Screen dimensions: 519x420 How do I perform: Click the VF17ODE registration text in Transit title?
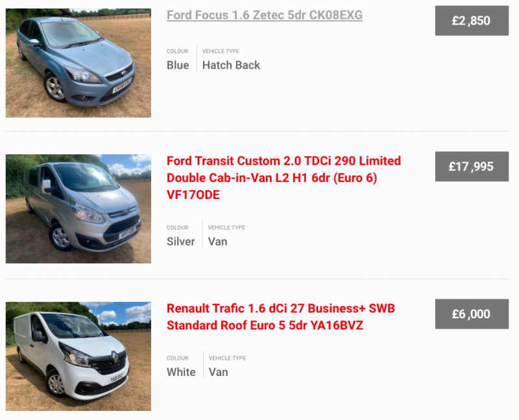click(x=193, y=195)
